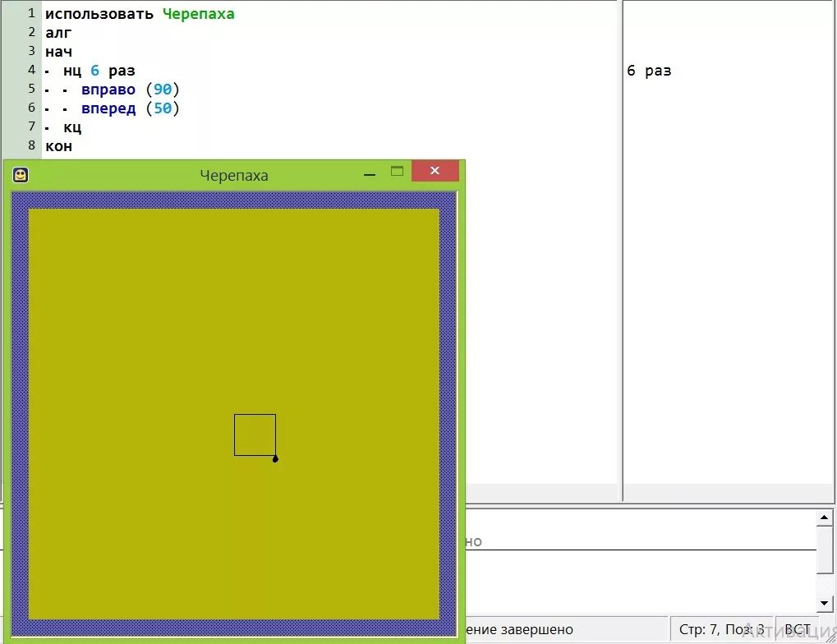Click line number 4 in the gutter

[31, 70]
